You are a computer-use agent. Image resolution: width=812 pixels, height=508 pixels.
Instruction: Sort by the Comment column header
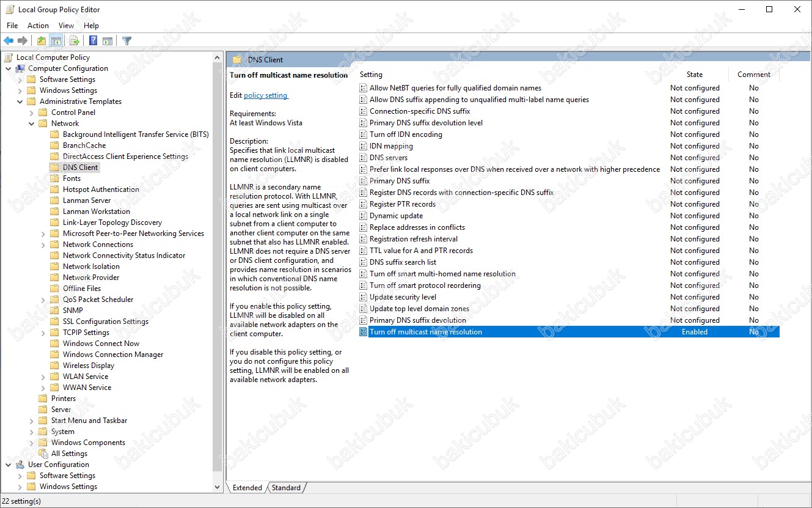(x=754, y=75)
